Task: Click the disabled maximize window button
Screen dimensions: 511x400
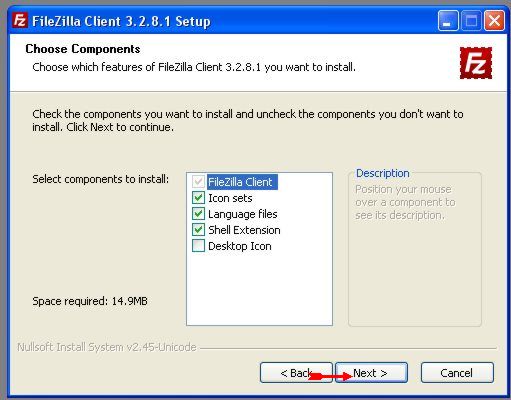Action: [471, 21]
